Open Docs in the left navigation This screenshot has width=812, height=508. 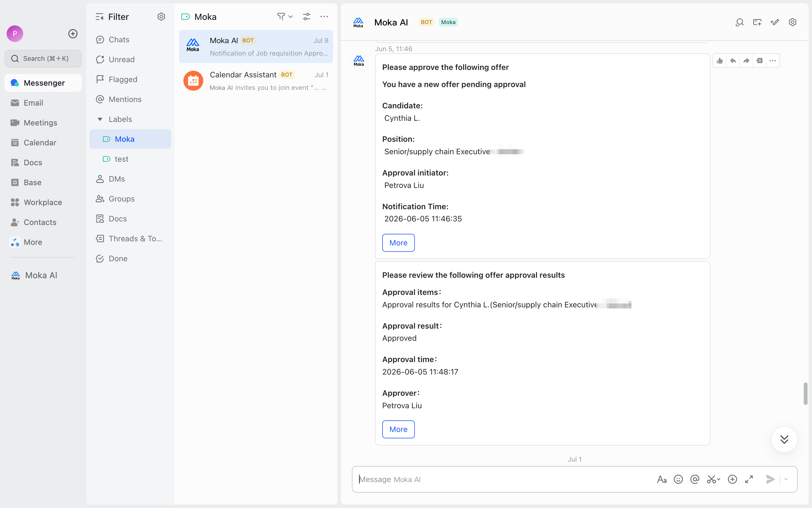(43, 163)
